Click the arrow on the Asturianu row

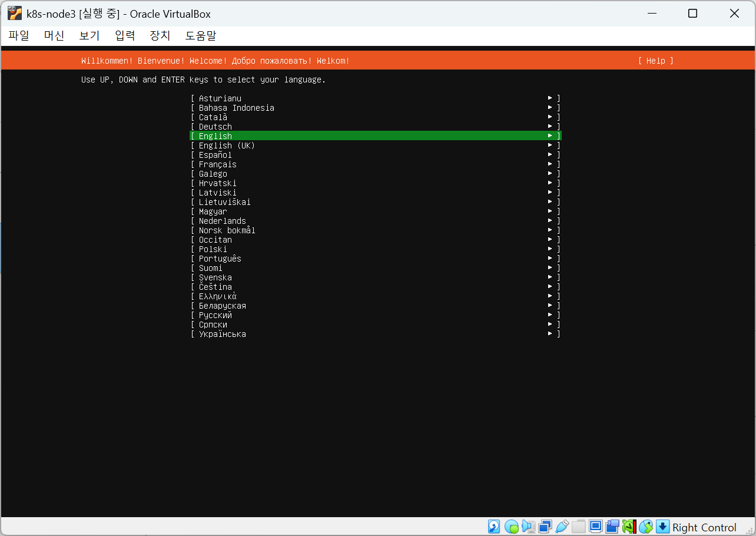tap(550, 98)
